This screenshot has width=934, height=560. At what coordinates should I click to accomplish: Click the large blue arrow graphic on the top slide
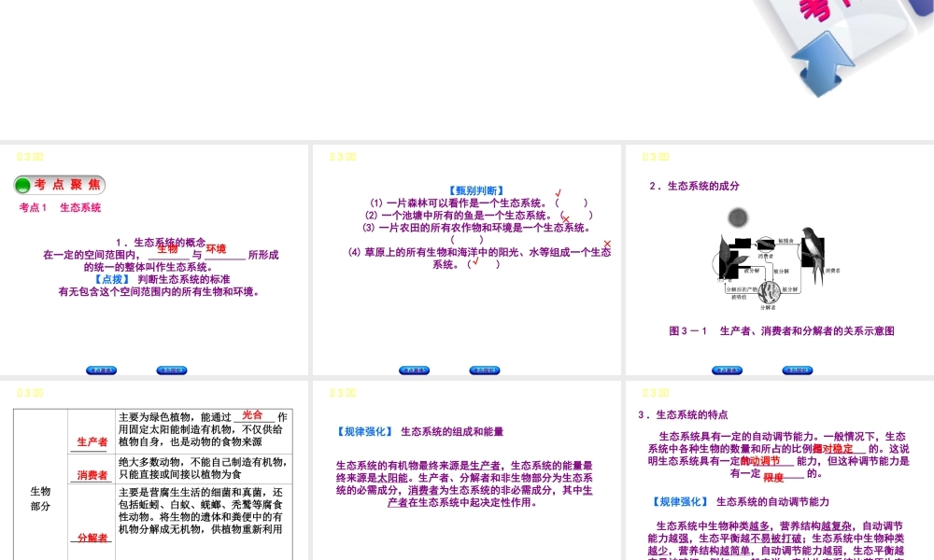tap(822, 64)
